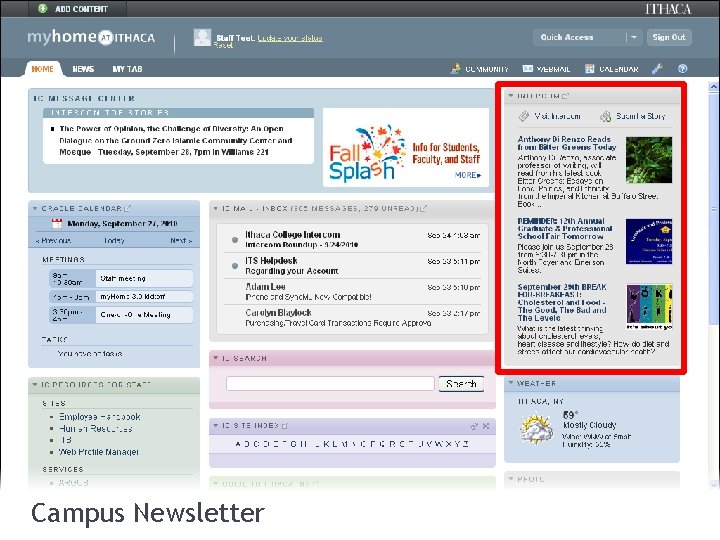The width and height of the screenshot is (720, 540).
Task: Click the red calendar date icon
Action: click(57, 224)
